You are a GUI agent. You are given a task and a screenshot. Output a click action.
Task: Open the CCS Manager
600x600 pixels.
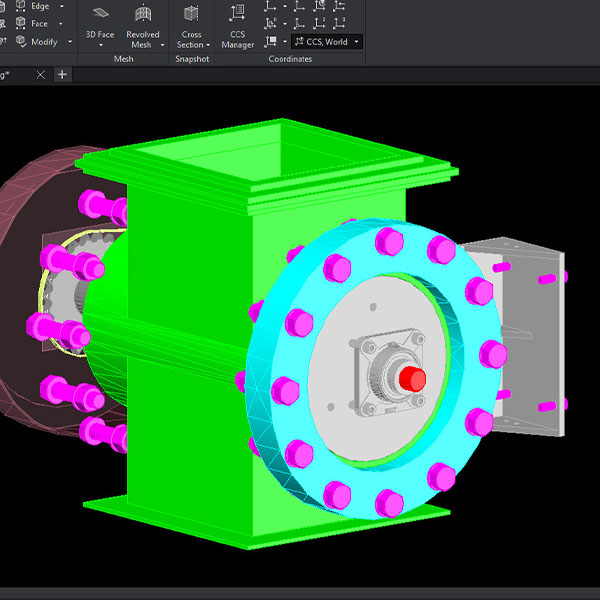coord(237,15)
